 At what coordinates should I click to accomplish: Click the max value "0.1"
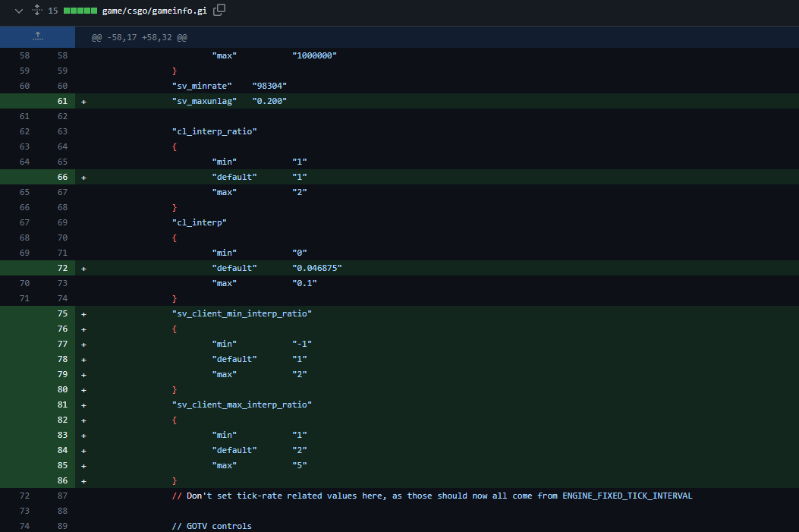tap(305, 283)
